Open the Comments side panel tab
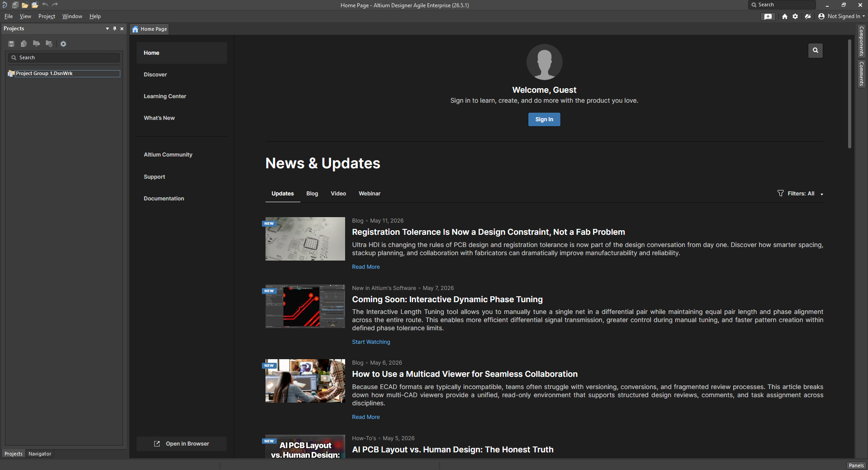Image resolution: width=868 pixels, height=470 pixels. point(862,74)
